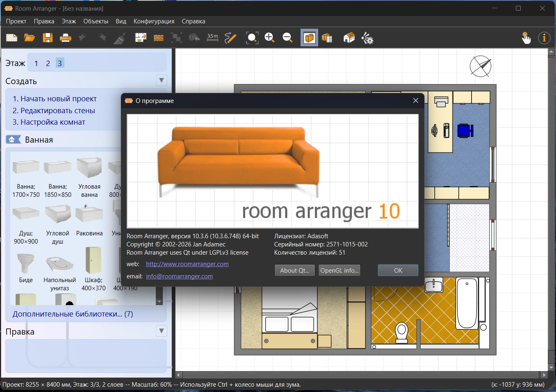Click the orange info icon in toolbar
Image resolution: width=556 pixels, height=392 pixels.
coord(544,38)
